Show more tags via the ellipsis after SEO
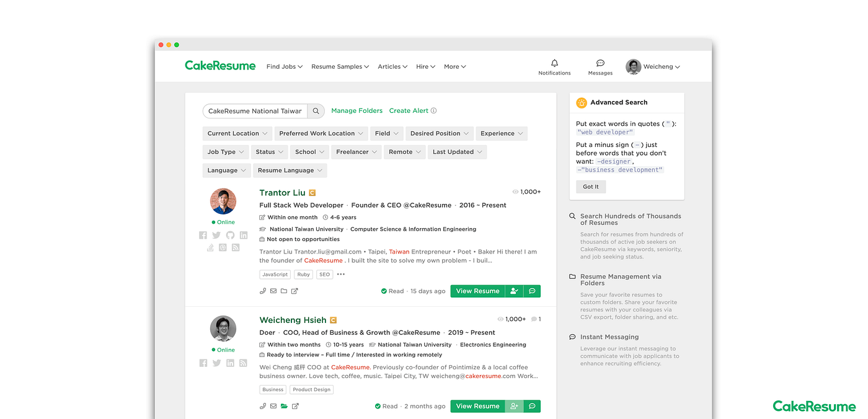The height and width of the screenshot is (419, 868). (x=341, y=275)
